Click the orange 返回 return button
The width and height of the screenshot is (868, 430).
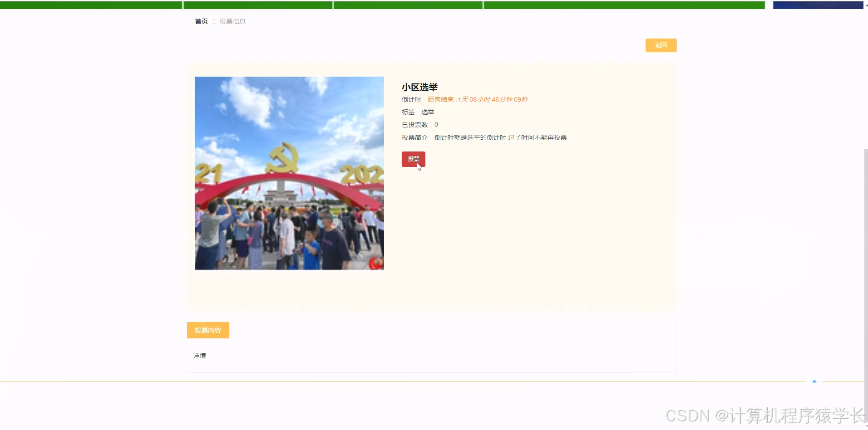click(x=661, y=45)
